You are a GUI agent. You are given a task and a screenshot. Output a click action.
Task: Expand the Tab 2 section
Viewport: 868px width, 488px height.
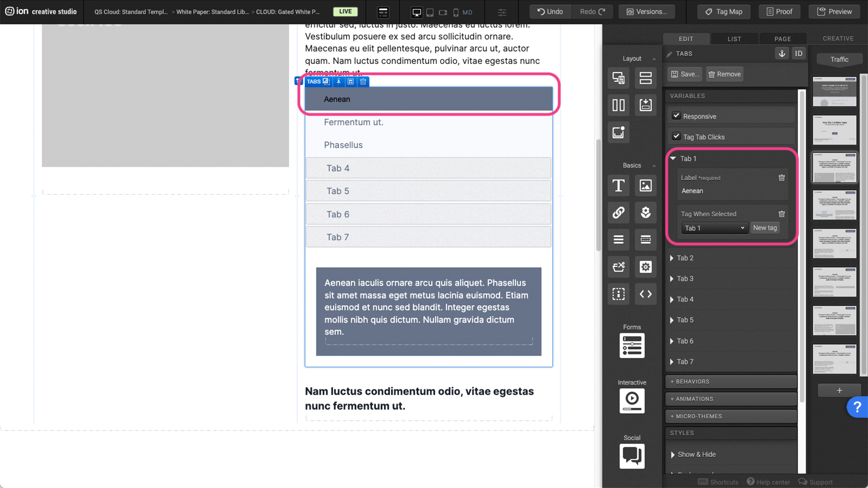point(685,258)
